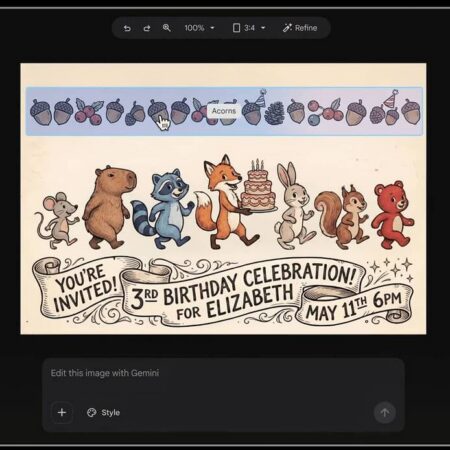This screenshot has width=450, height=450.
Task: Click the undo arrow icon
Action: point(127,28)
